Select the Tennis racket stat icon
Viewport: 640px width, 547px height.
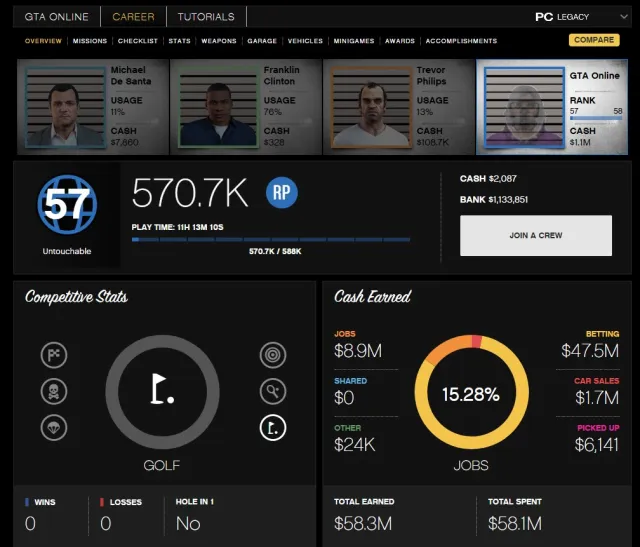[x=273, y=391]
